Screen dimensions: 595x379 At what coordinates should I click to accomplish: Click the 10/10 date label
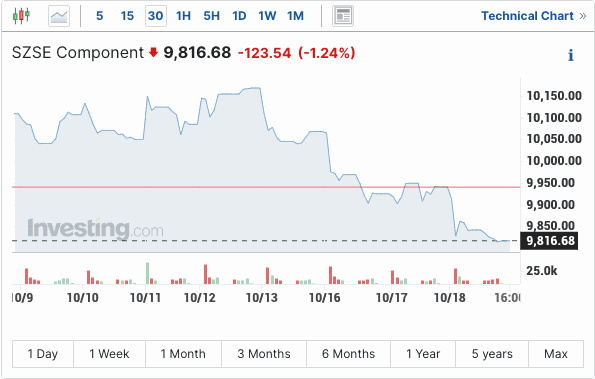pos(82,298)
